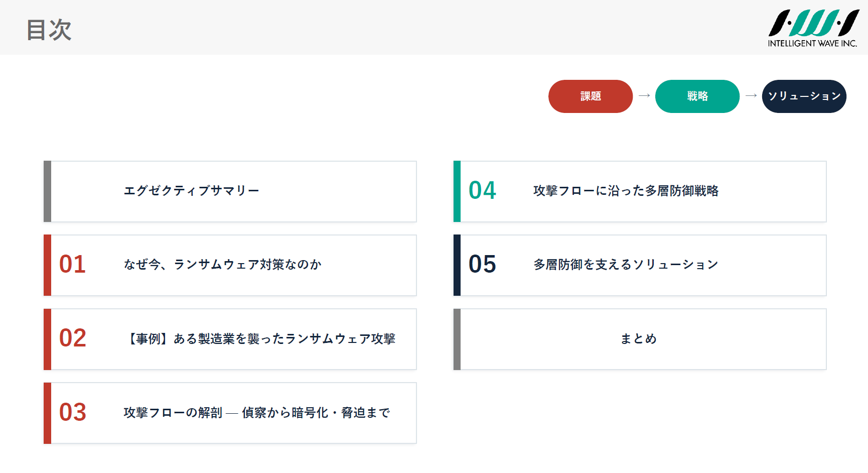The width and height of the screenshot is (868, 473).
Task: Click the 目次 slide title
Action: (x=49, y=30)
